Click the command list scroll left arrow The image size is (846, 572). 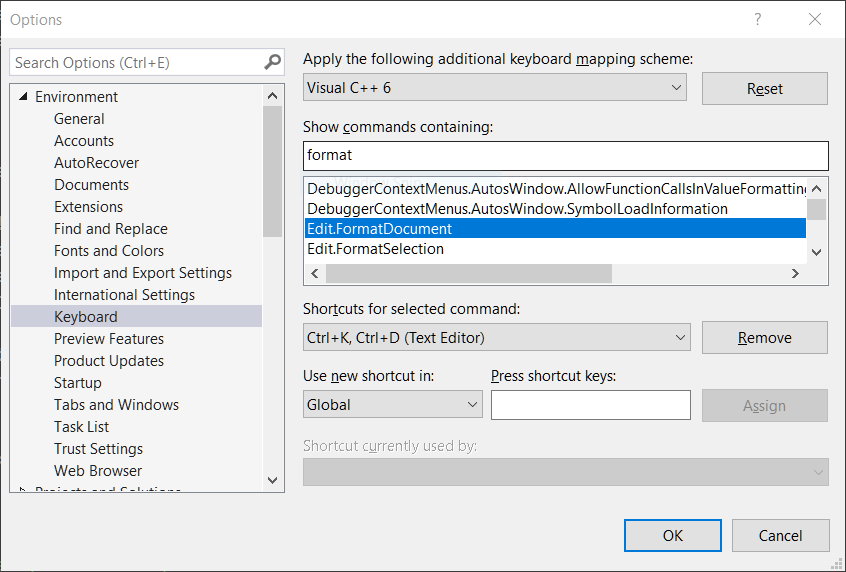(315, 274)
